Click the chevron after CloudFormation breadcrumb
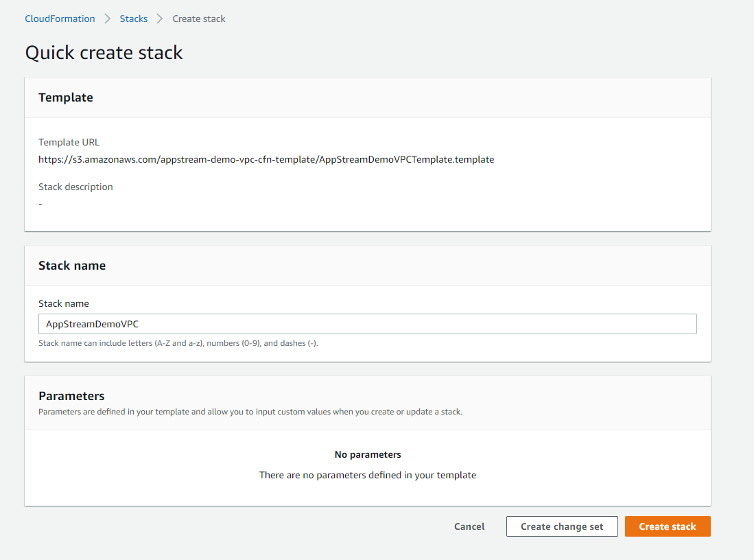 click(x=108, y=19)
